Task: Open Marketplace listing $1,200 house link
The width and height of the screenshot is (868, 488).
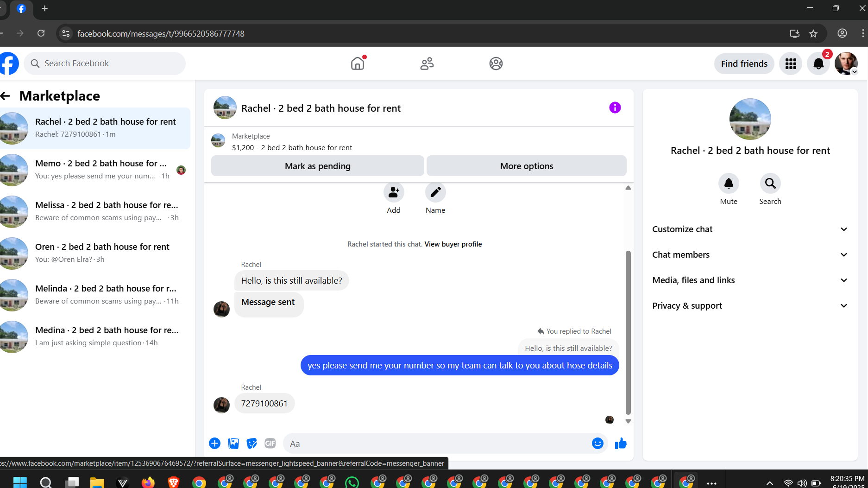Action: pos(292,148)
